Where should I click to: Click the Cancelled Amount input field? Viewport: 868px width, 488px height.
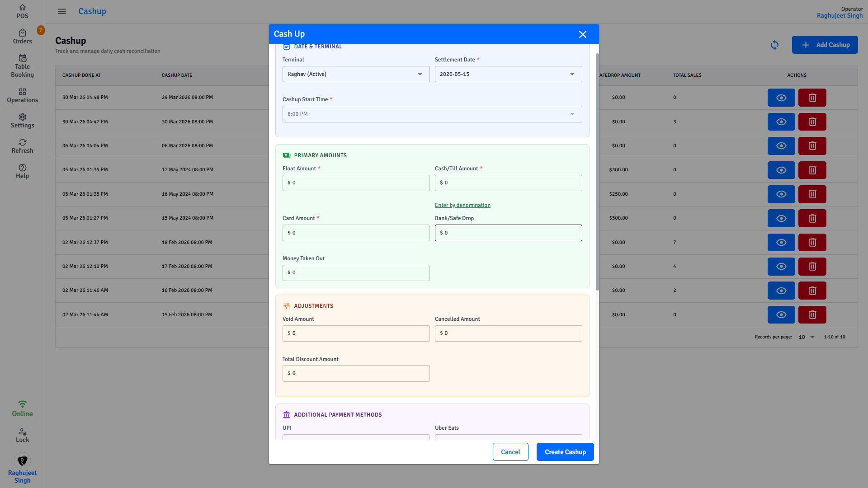[508, 333]
